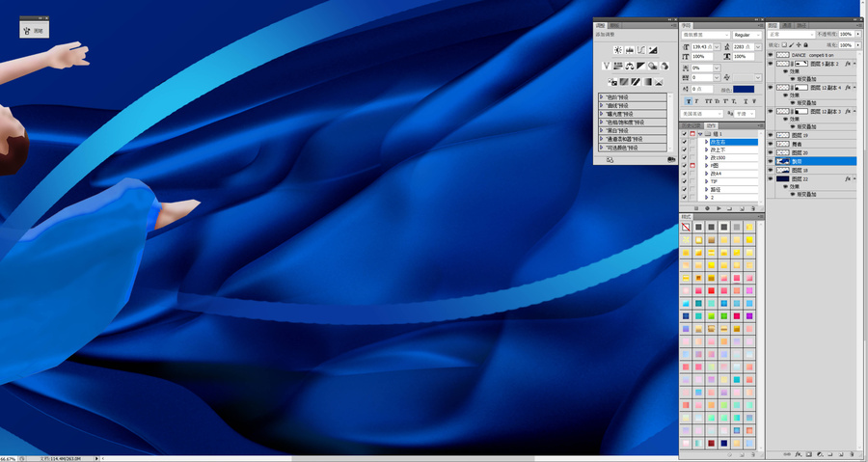This screenshot has width=868, height=462.
Task: Select the 字符 (Character) panel tab
Action: tap(687, 25)
